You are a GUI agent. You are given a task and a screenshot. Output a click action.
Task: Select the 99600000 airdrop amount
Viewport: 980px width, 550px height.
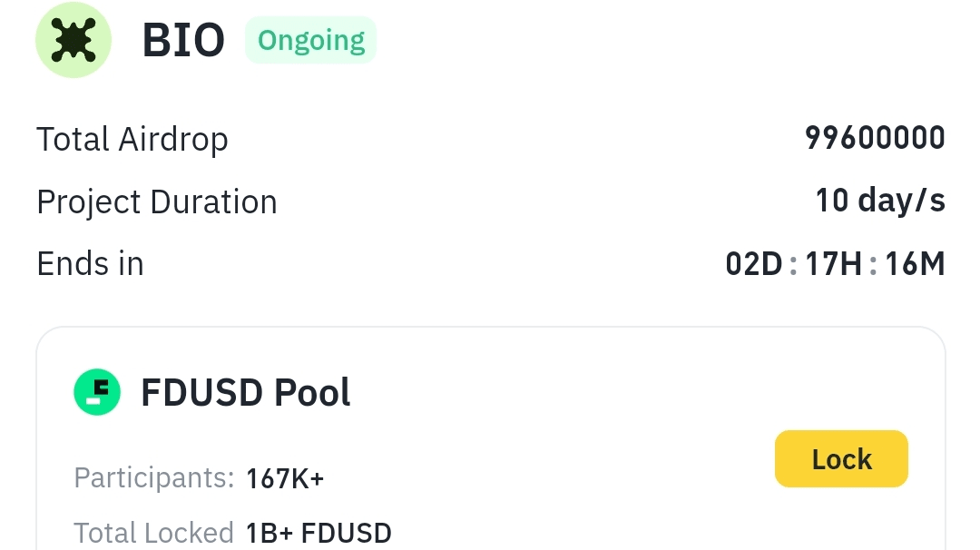(x=875, y=138)
